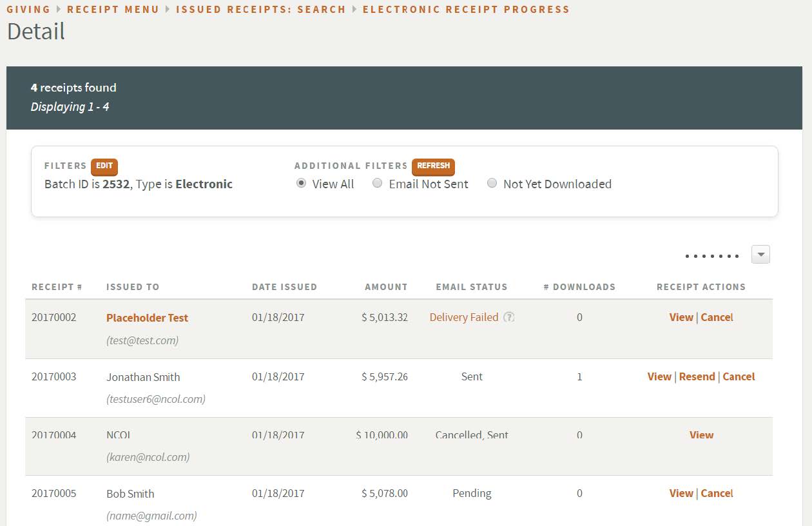Cancel Jonathan Smith's receipt

pos(739,376)
